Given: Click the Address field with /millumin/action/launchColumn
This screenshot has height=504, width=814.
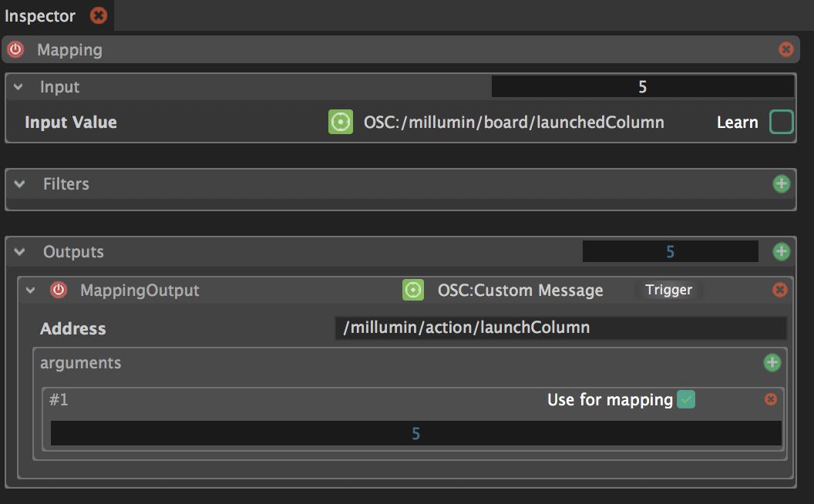Looking at the screenshot, I should pyautogui.click(x=560, y=328).
